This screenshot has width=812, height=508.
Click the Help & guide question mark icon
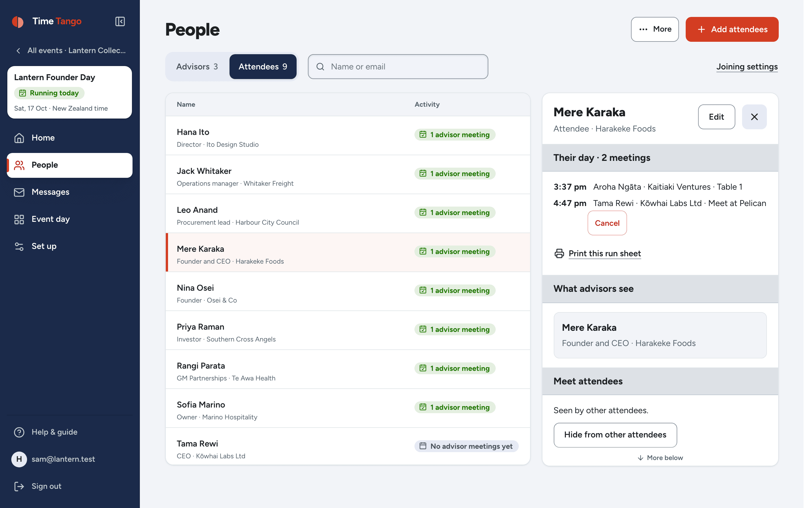tap(19, 432)
